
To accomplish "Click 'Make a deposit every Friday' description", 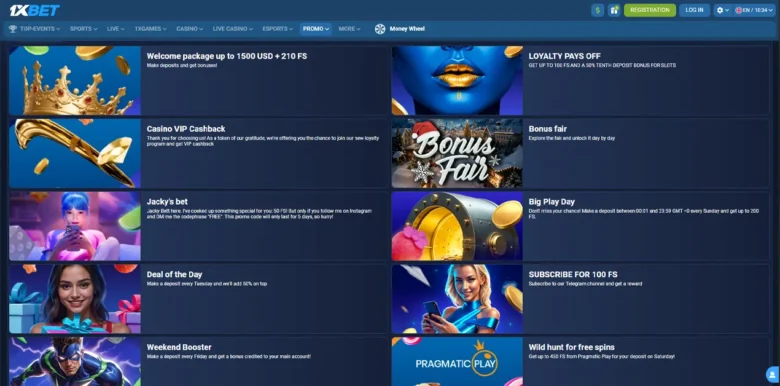I will coord(229,356).
